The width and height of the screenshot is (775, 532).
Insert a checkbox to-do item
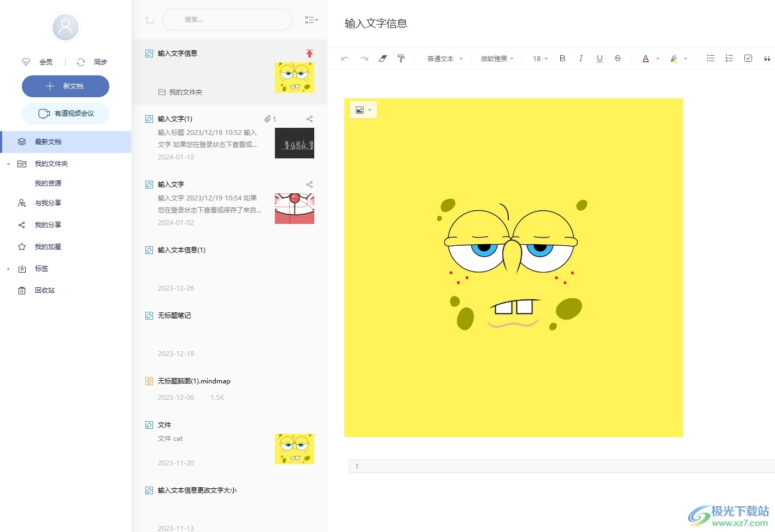point(748,58)
